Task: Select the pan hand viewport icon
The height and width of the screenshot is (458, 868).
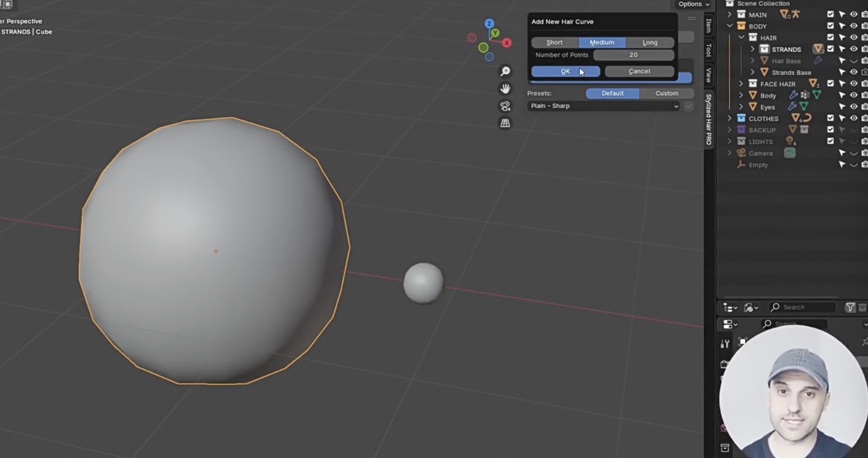Action: tap(505, 89)
